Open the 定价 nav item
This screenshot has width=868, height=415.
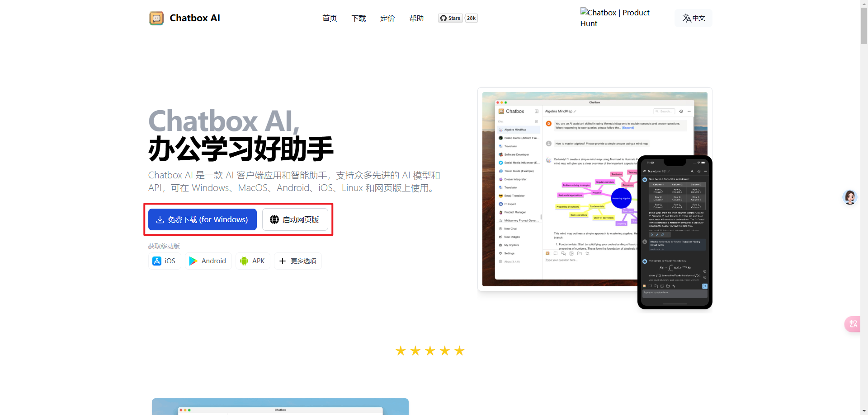click(387, 18)
